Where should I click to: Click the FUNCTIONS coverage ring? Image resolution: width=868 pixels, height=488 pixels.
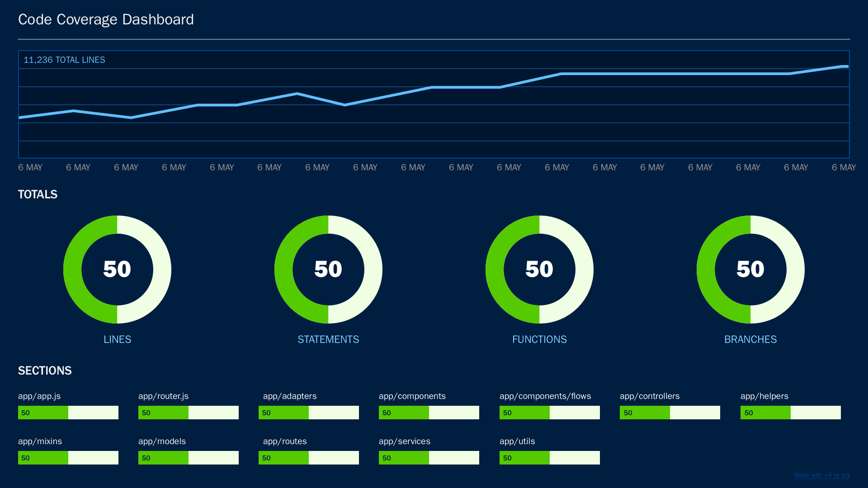(539, 269)
